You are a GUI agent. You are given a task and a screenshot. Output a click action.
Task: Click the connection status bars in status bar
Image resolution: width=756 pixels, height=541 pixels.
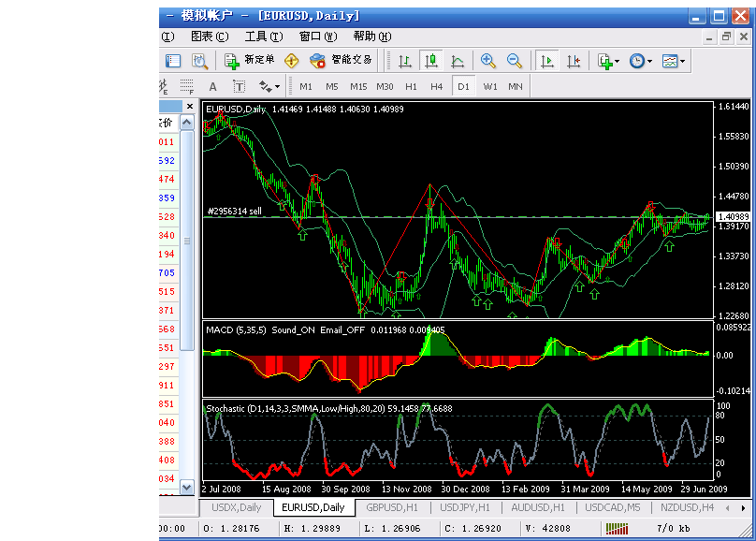(x=617, y=528)
